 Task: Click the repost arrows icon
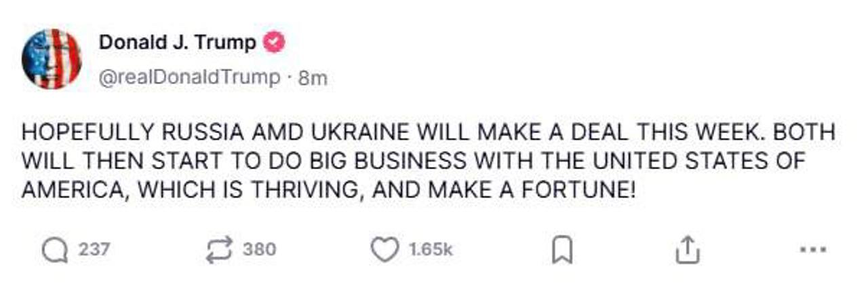click(219, 249)
